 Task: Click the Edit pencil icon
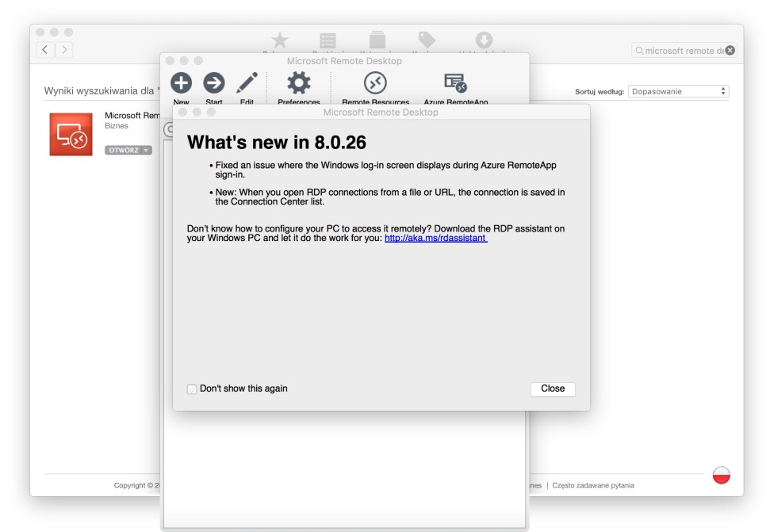tap(247, 83)
